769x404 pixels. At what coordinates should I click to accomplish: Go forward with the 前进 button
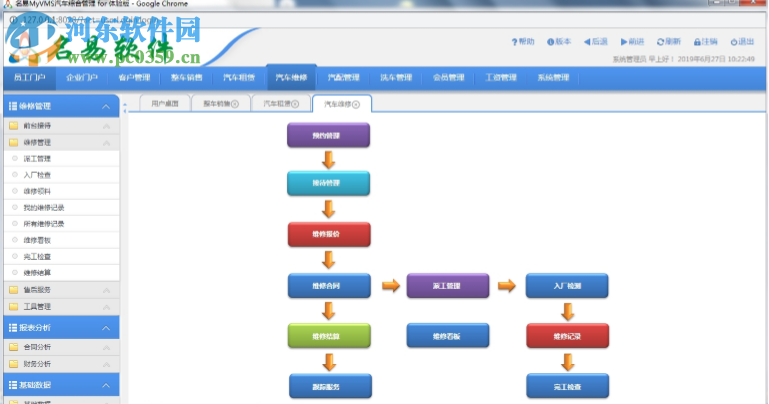[x=632, y=42]
